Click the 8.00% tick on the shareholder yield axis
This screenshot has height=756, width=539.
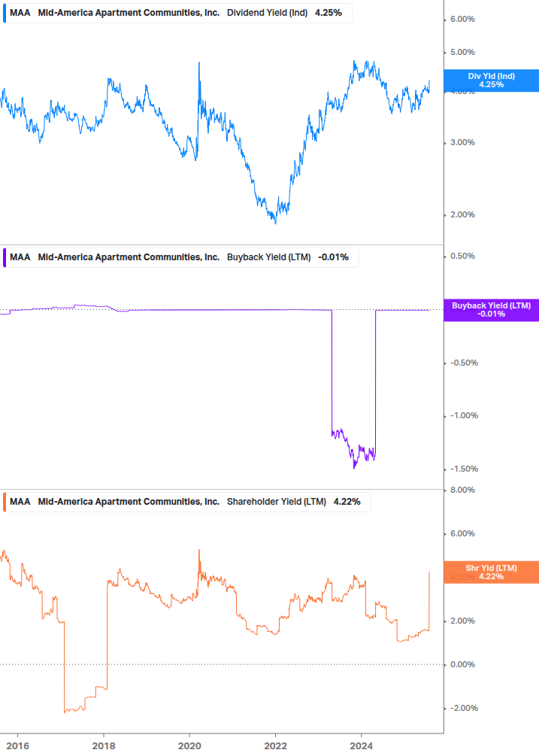tap(462, 490)
